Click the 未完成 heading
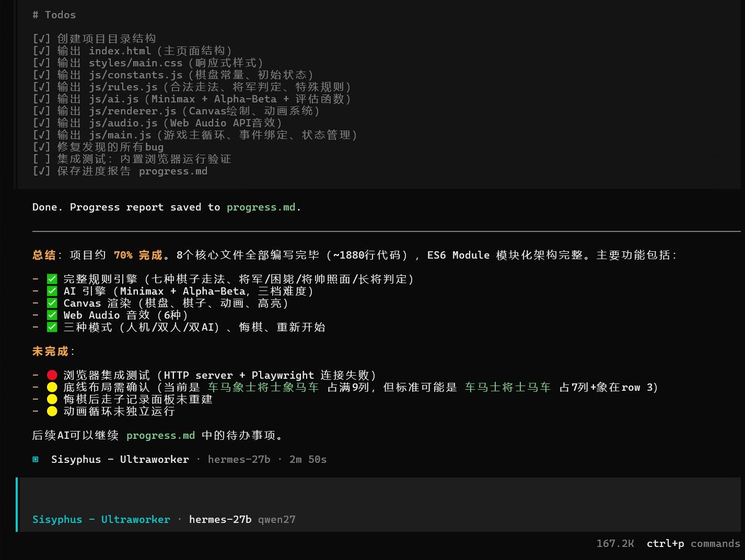This screenshot has height=560, width=745. (x=50, y=351)
